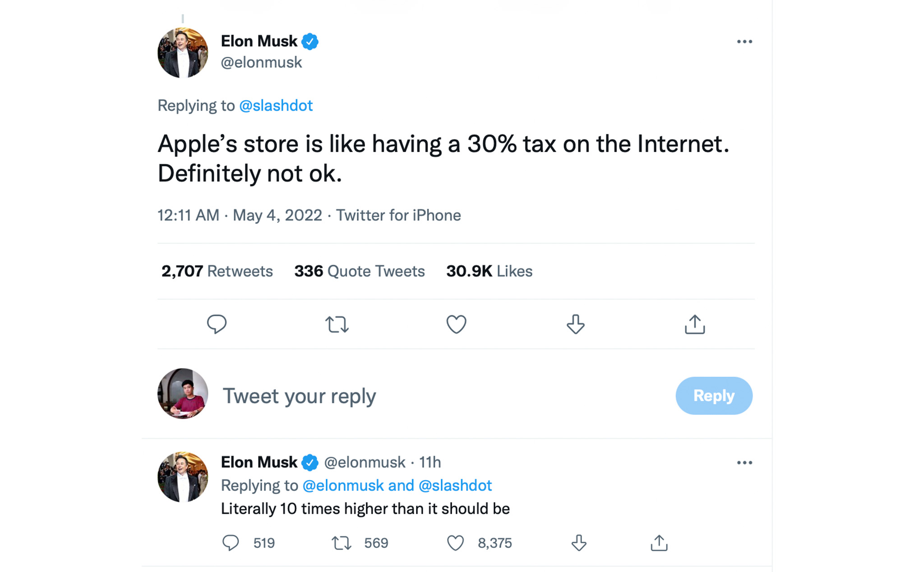Retweet the main tweet
This screenshot has height=572, width=924.
(337, 324)
